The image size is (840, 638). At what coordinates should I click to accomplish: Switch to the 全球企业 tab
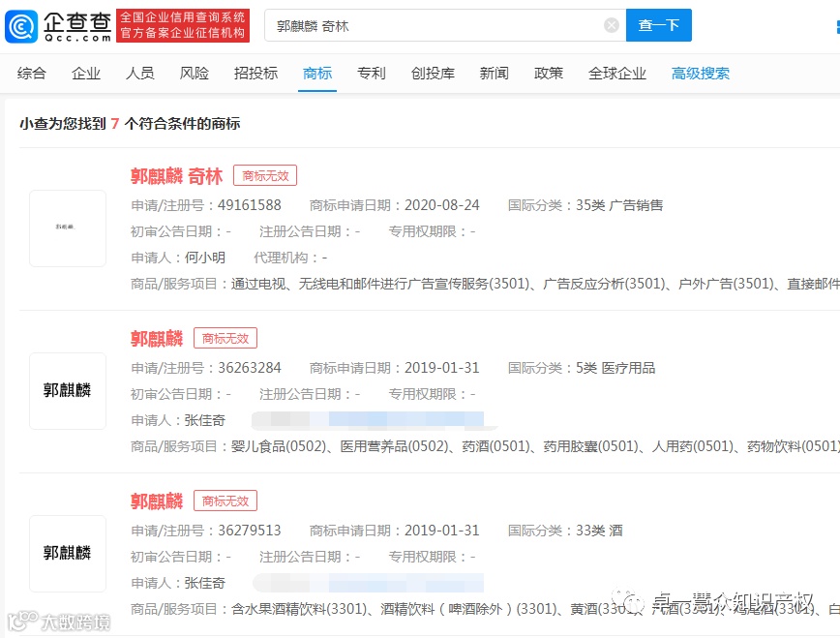point(617,73)
